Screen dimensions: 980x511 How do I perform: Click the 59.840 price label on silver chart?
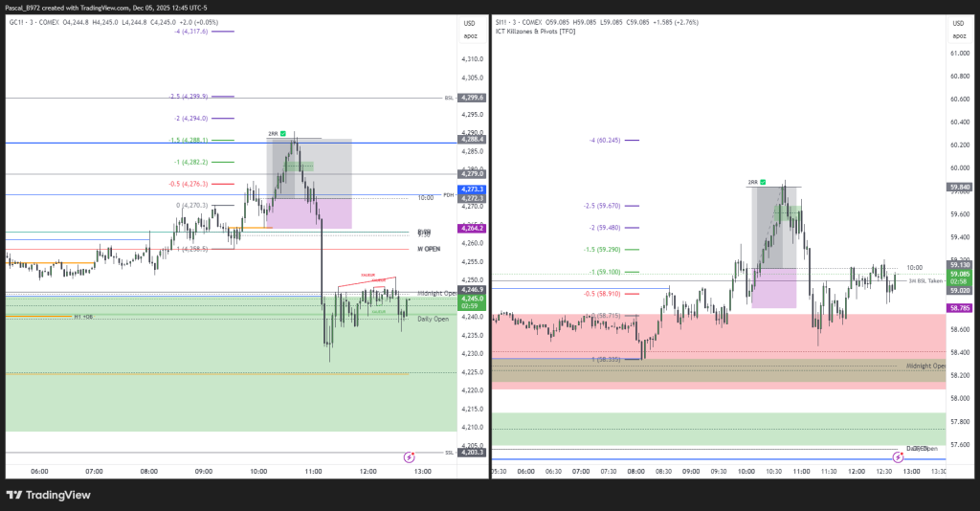point(958,187)
